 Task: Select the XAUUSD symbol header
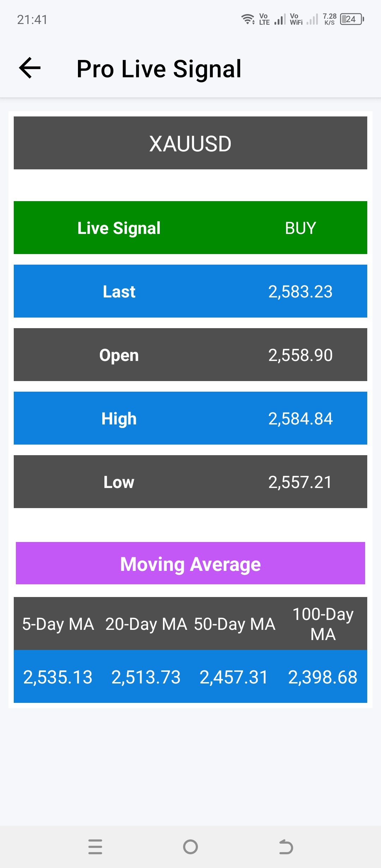pos(190,143)
